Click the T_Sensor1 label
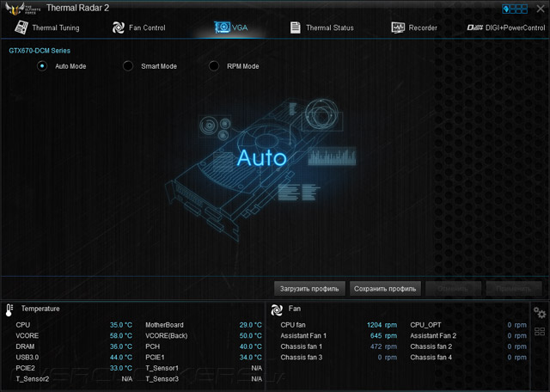 (x=162, y=368)
